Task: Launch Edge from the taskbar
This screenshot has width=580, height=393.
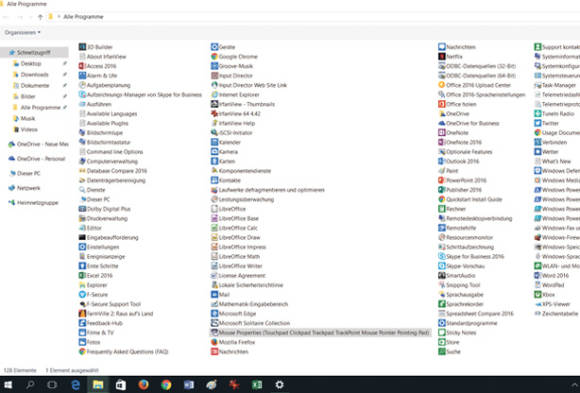Action: [x=75, y=385]
